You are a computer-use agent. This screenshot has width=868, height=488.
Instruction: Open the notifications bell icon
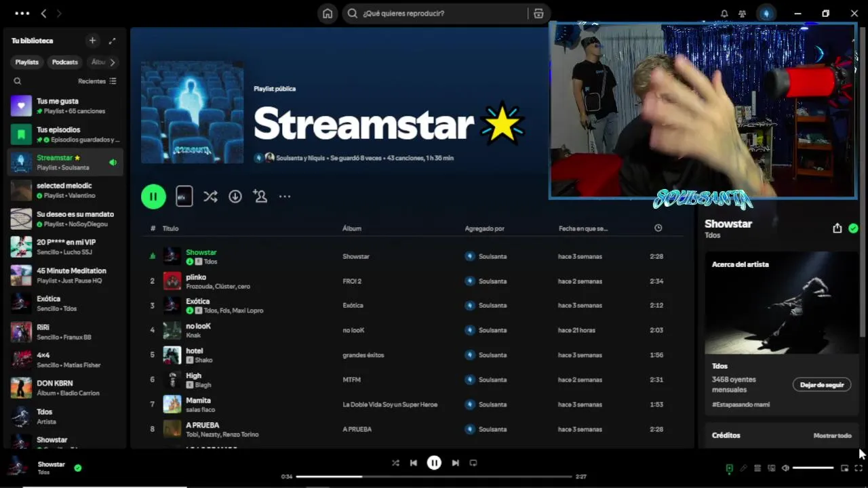pyautogui.click(x=724, y=14)
